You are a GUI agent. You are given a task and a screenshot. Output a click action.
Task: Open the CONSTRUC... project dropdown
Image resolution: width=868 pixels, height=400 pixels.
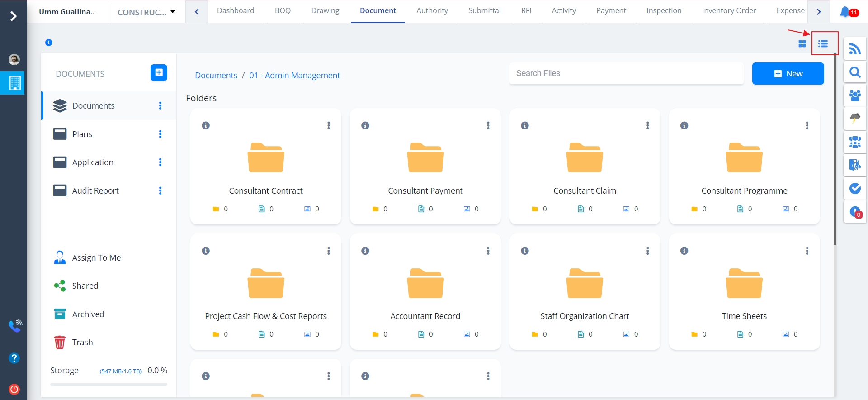[x=146, y=12]
